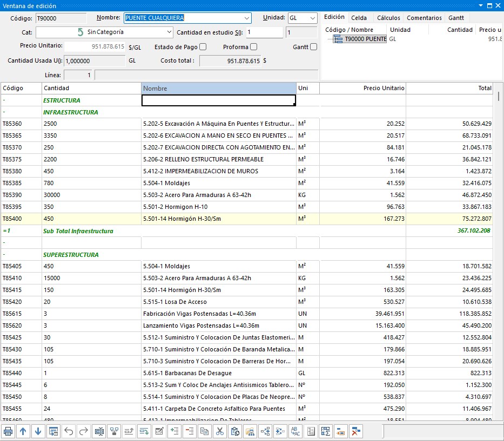Open the Unidad GL dropdown
The image size is (504, 441).
(312, 18)
